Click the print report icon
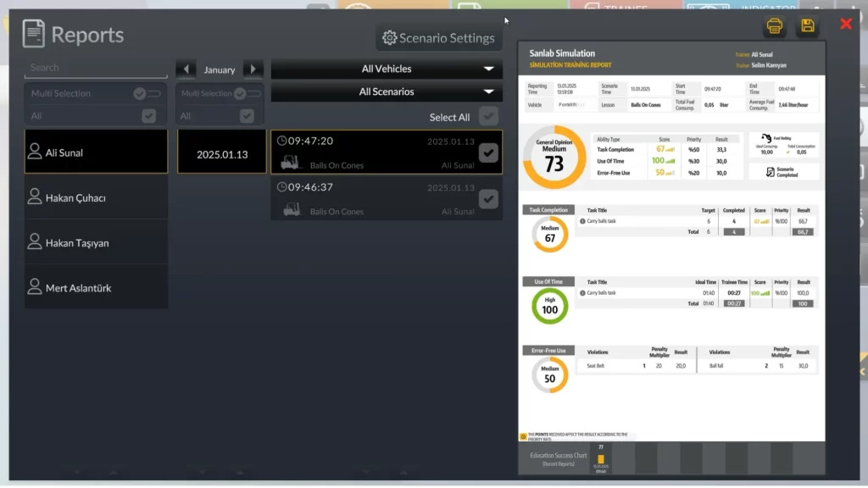This screenshot has width=868, height=488. pos(774,26)
